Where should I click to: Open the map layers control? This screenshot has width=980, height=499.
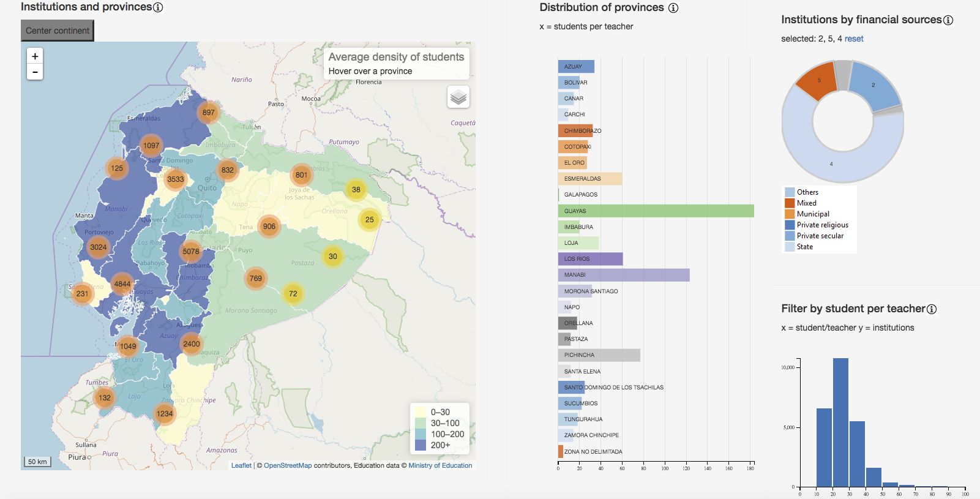(458, 97)
